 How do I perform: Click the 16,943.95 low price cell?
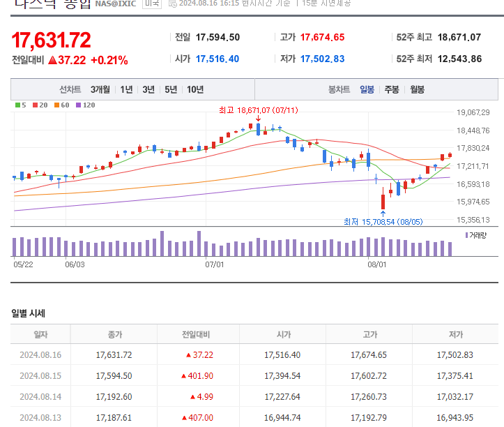(455, 418)
